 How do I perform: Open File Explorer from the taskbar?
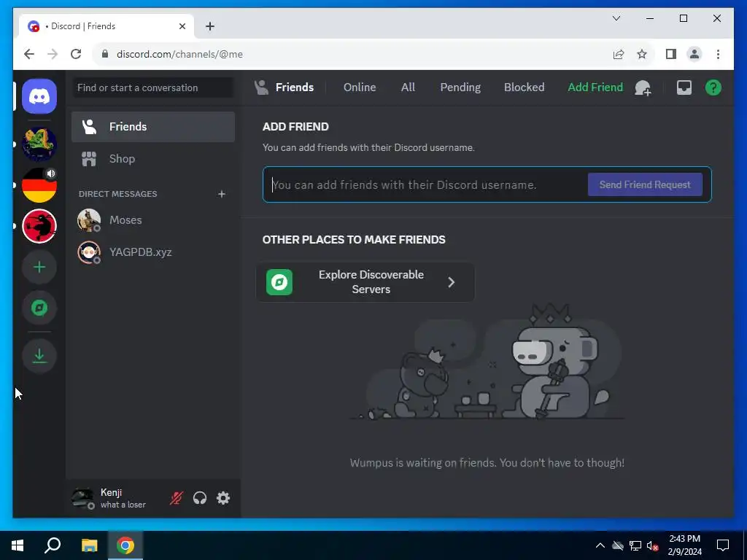89,545
